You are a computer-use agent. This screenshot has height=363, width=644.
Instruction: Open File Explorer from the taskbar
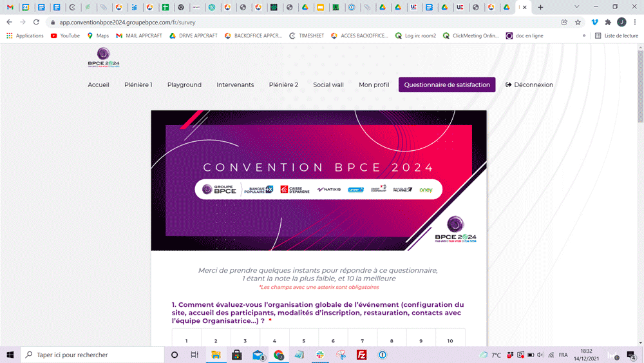(216, 355)
